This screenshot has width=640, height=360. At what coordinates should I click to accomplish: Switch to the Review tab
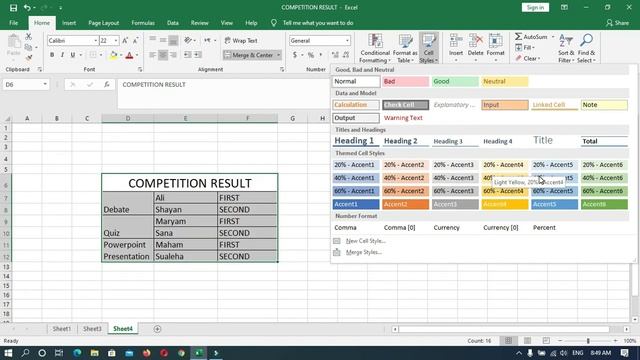[x=200, y=23]
